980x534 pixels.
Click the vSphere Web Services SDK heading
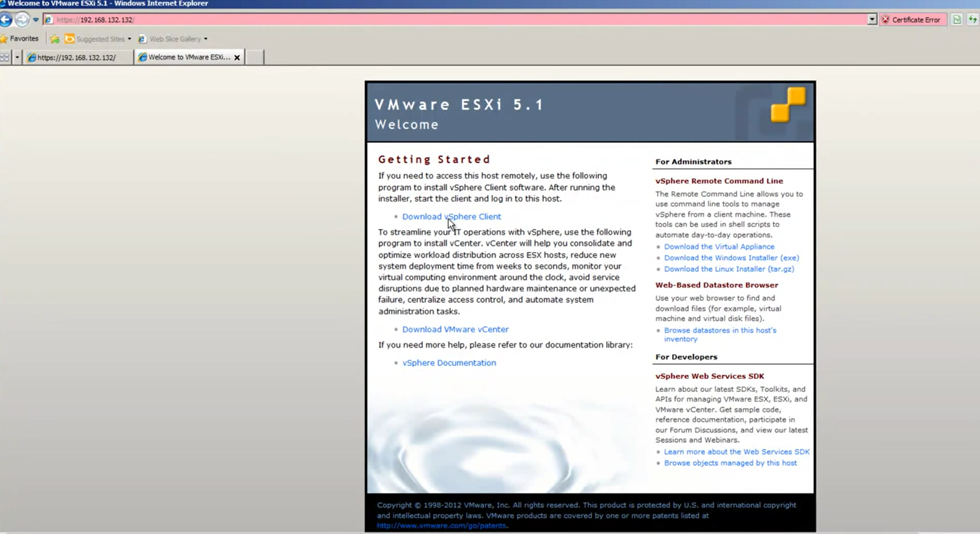709,377
